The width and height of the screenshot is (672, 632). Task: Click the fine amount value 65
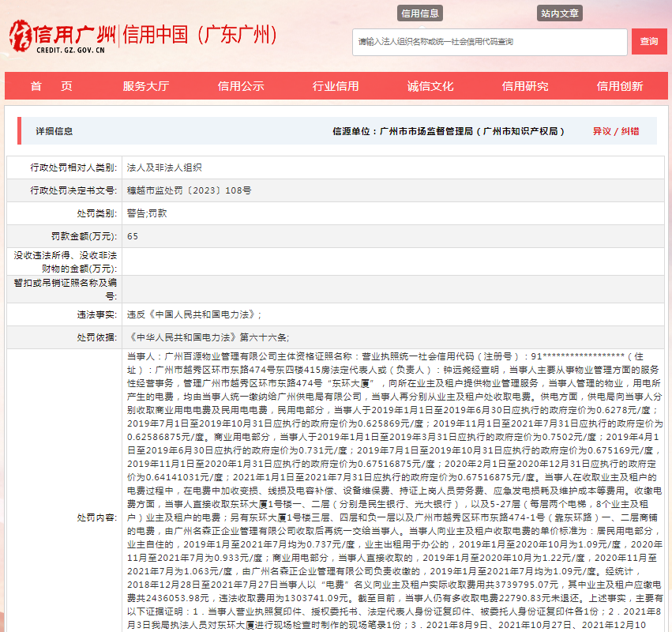(133, 236)
